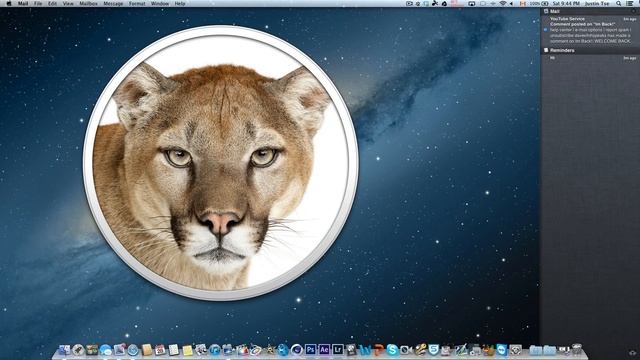Open the YouTube Service mail notification
The width and height of the screenshot is (640, 360).
click(590, 30)
